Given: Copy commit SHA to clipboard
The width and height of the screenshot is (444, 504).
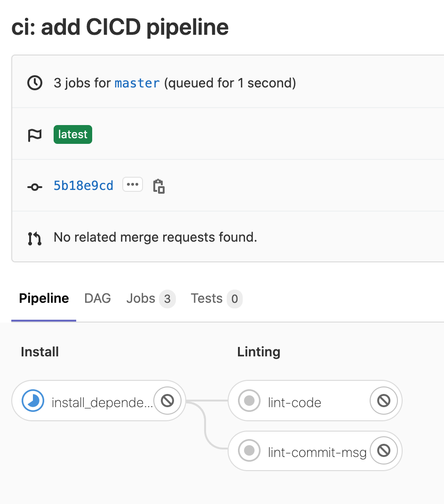Looking at the screenshot, I should 159,186.
